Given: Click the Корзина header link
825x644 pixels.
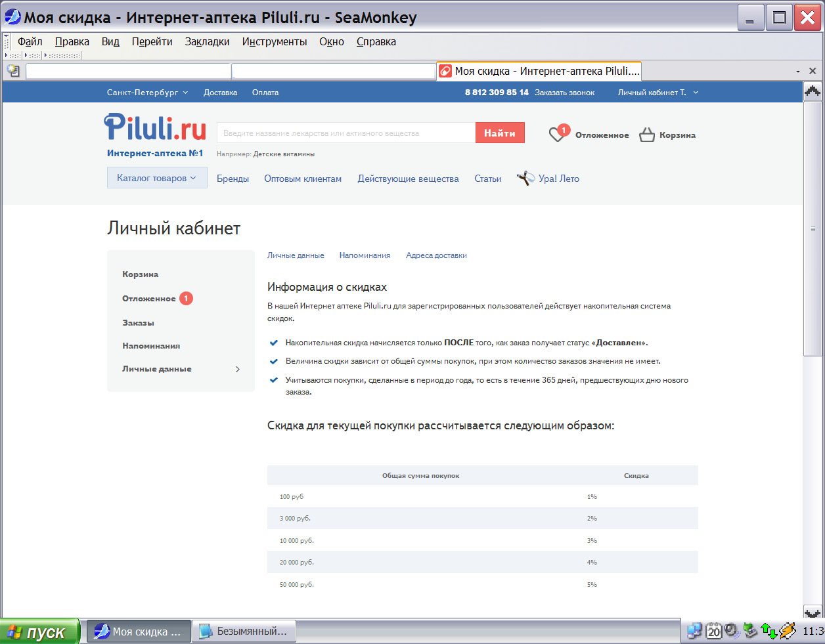Looking at the screenshot, I should click(x=677, y=135).
